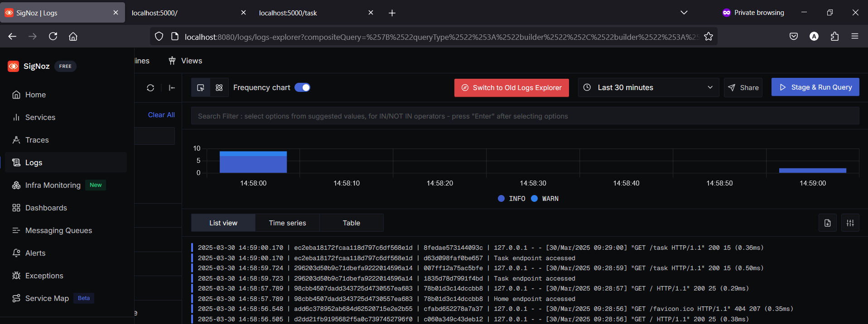Click the logs search filter input

(525, 116)
